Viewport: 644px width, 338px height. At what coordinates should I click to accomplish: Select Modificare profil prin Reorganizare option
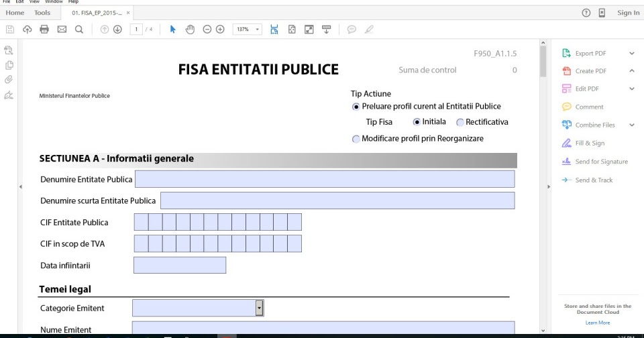coord(356,139)
